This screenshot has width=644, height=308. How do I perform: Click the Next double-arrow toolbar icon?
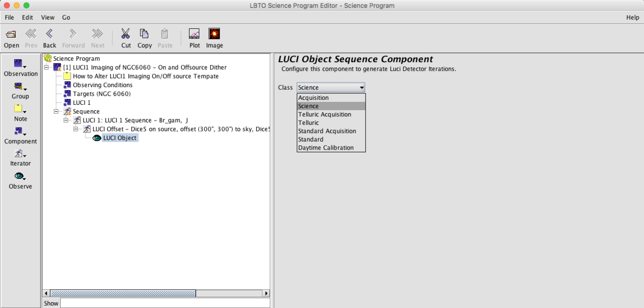(98, 34)
